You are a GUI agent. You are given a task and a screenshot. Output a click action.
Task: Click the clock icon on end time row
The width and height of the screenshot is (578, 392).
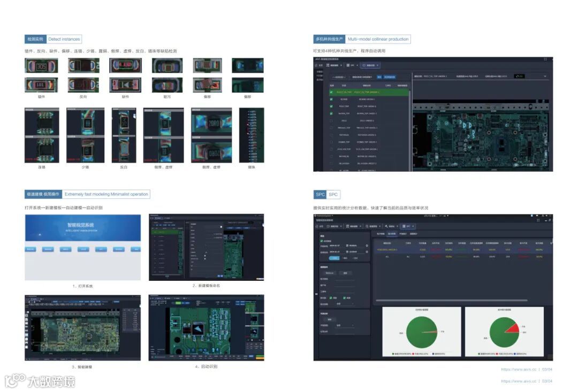click(367, 252)
